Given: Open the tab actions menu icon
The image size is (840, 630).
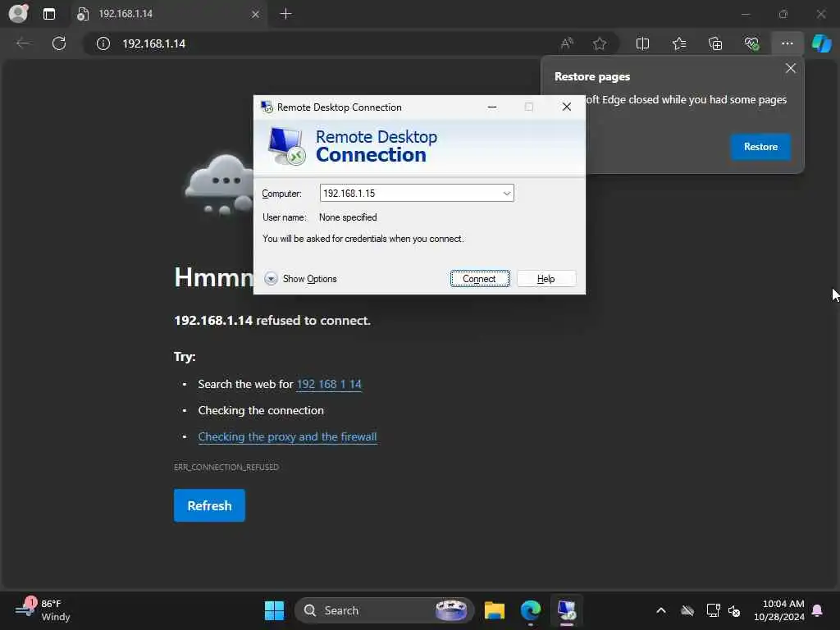Looking at the screenshot, I should tap(49, 14).
